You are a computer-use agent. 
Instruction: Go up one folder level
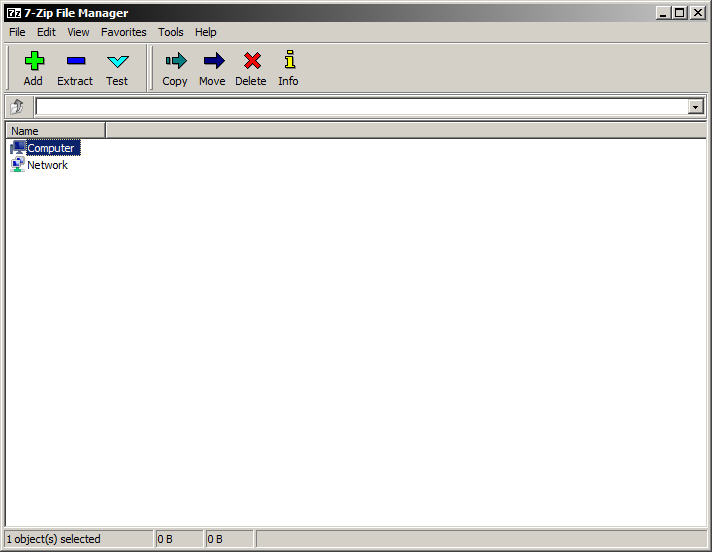18,107
